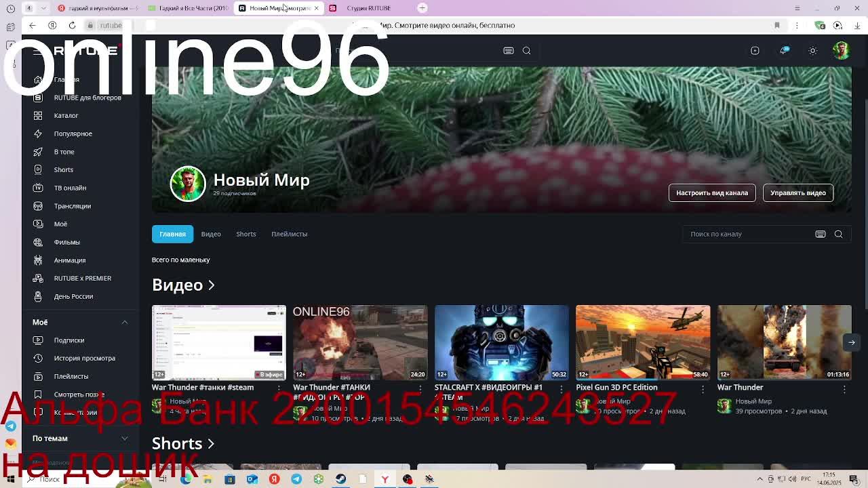Image resolution: width=868 pixels, height=488 pixels.
Task: Switch to the Shorts channel tab
Action: point(246,234)
